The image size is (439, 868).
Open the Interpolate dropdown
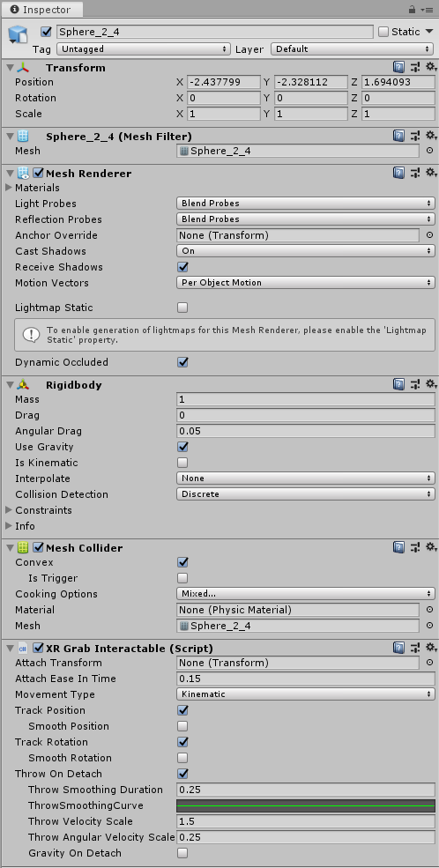click(x=306, y=478)
